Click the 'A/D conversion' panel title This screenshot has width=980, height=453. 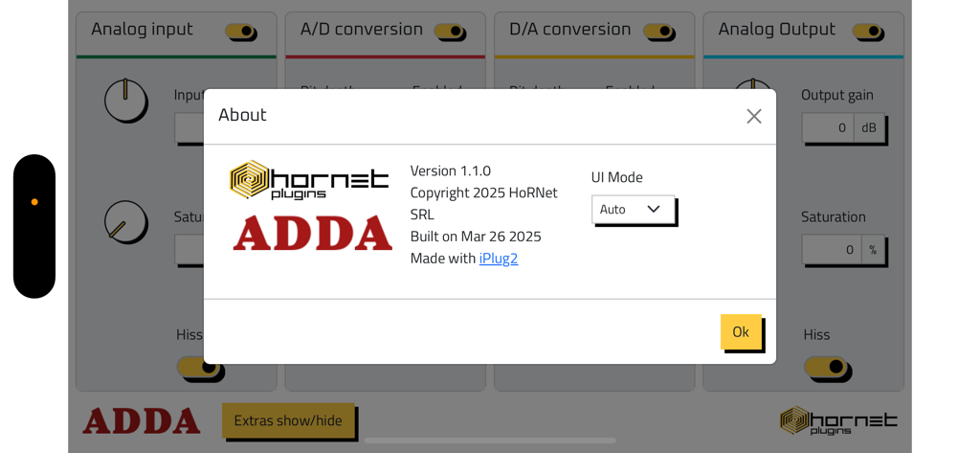(361, 30)
